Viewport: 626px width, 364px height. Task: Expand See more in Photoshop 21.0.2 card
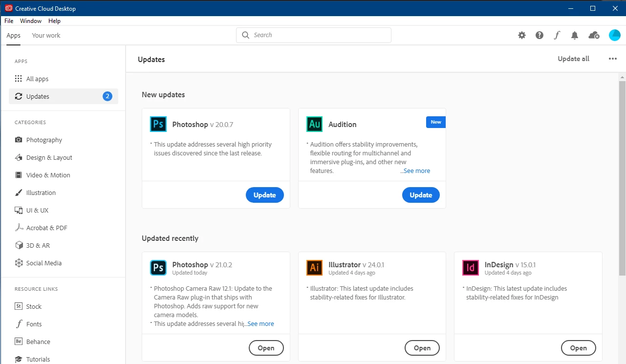259,323
